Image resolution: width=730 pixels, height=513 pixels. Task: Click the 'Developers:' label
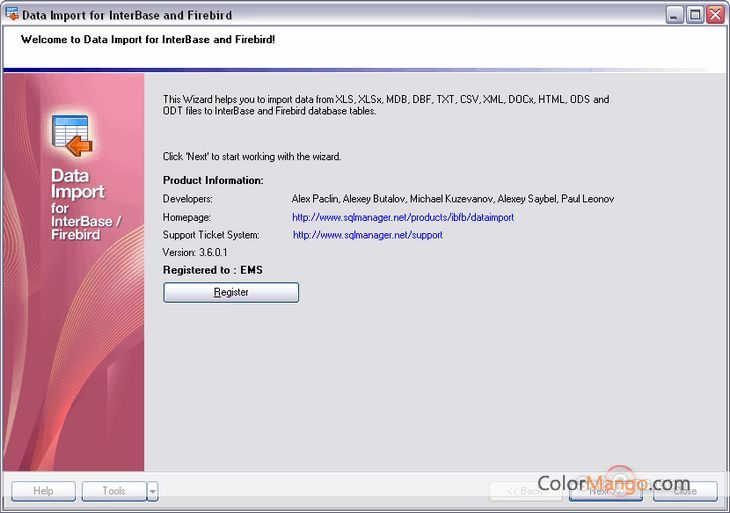188,199
